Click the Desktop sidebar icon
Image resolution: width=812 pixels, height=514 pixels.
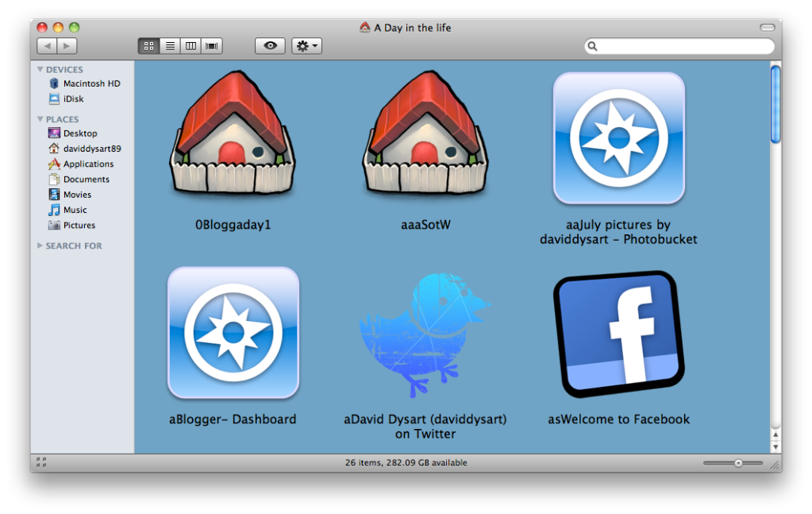pyautogui.click(x=54, y=133)
